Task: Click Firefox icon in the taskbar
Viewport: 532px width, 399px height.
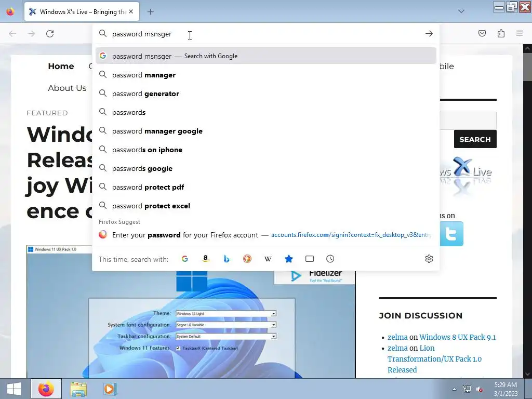Action: coord(46,389)
